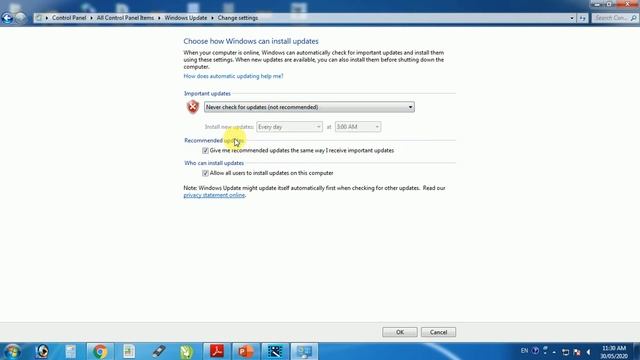Viewport: 640px width, 360px height.
Task: Open the USB drive taskbar icon
Action: tap(158, 351)
